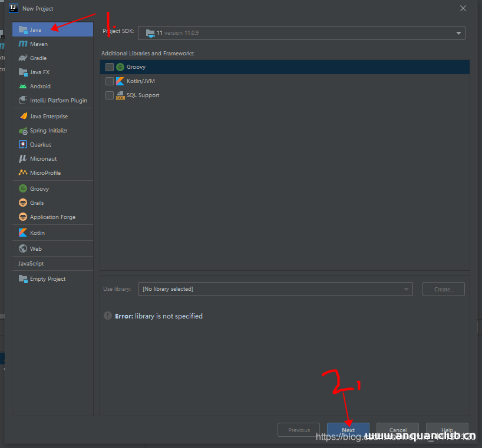Click the Quarkus project icon

23,145
